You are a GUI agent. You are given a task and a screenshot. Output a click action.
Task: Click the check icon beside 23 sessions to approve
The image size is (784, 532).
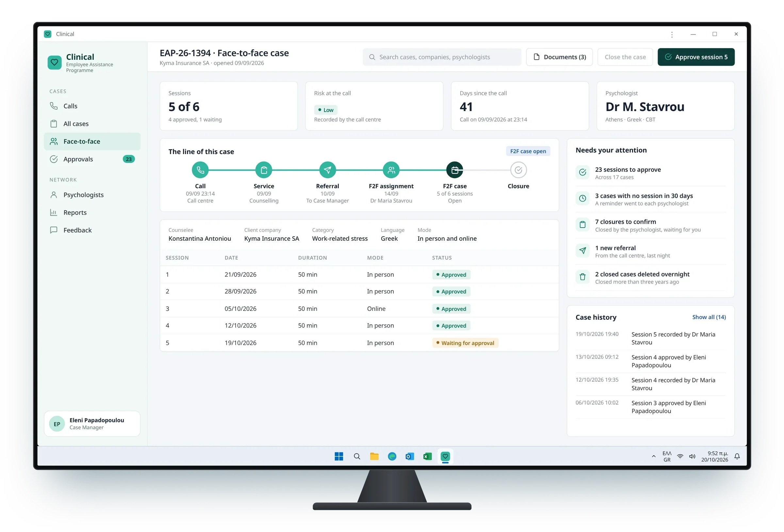[582, 172]
